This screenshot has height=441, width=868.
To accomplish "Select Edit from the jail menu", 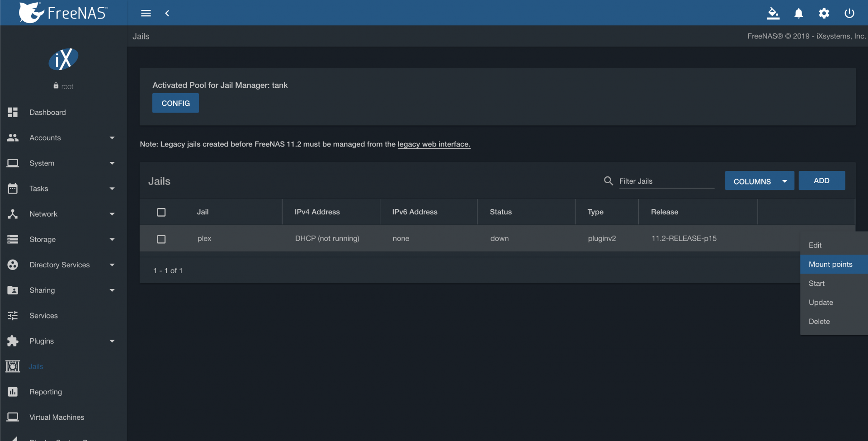I will (x=834, y=245).
